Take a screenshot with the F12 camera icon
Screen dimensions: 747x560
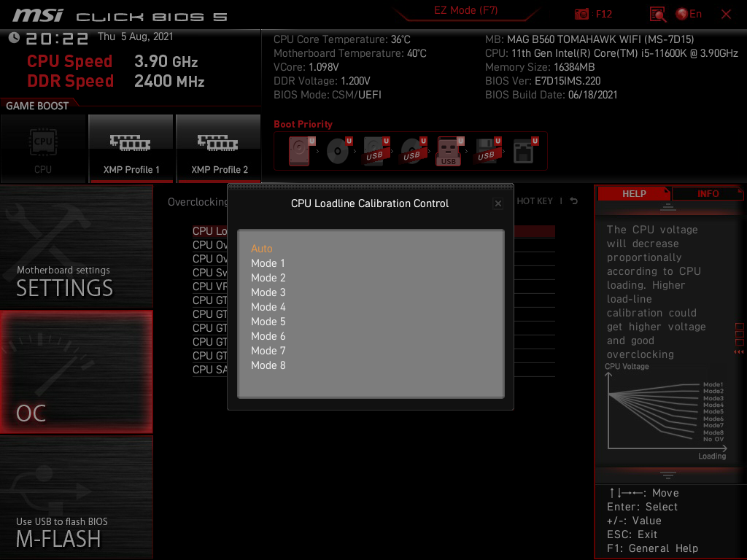(581, 14)
